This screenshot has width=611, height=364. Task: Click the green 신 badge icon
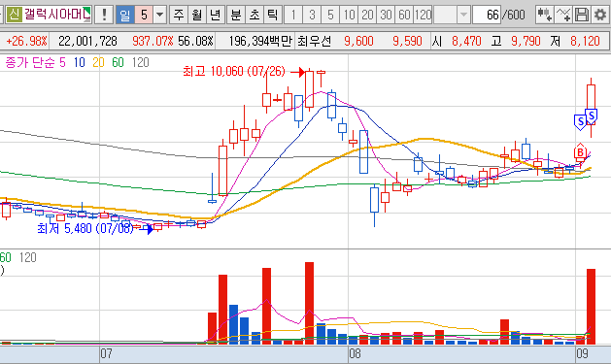14,15
